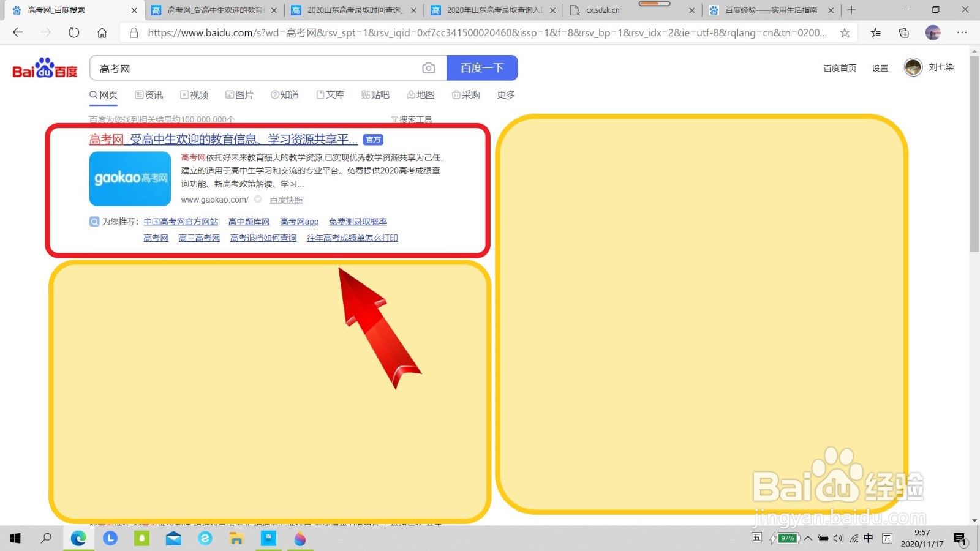Click the browser forward arrow
The width and height of the screenshot is (980, 551).
[x=46, y=32]
